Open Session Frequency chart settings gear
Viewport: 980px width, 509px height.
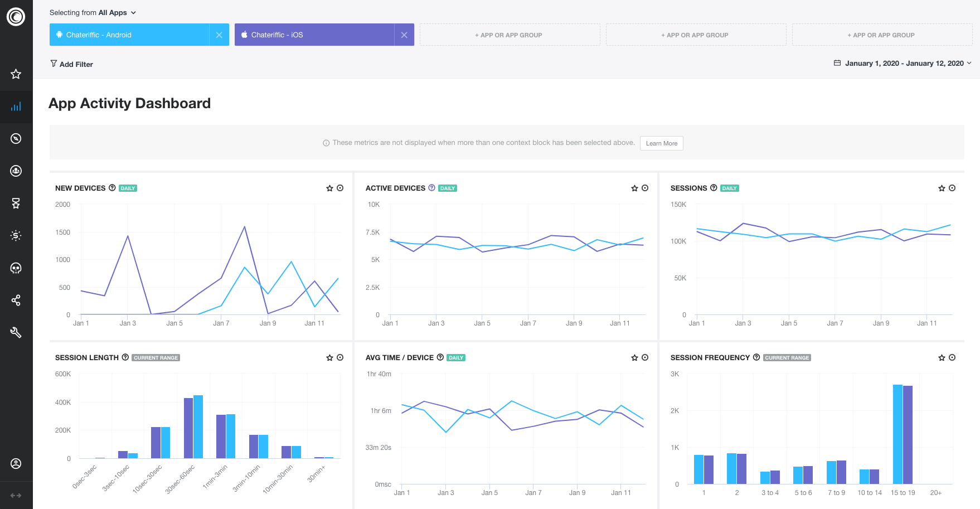point(952,358)
